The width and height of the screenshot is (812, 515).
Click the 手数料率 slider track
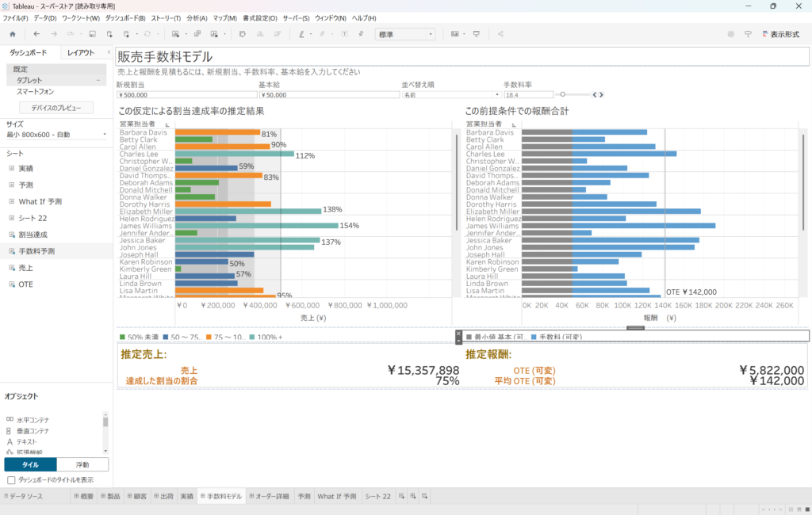tap(573, 94)
